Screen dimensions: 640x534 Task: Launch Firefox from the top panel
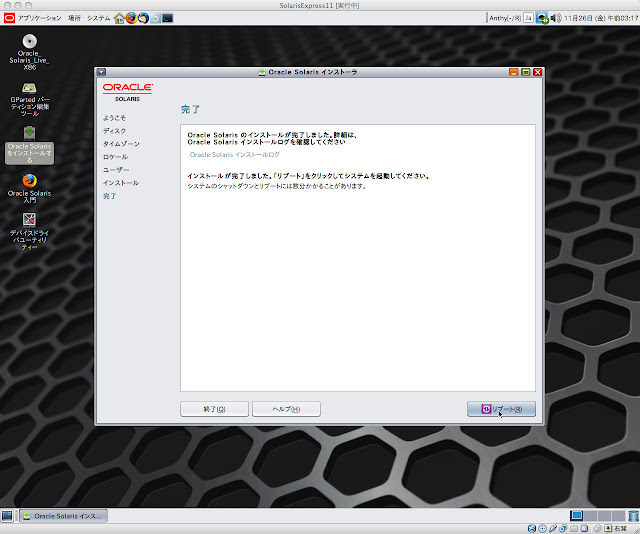pyautogui.click(x=131, y=18)
